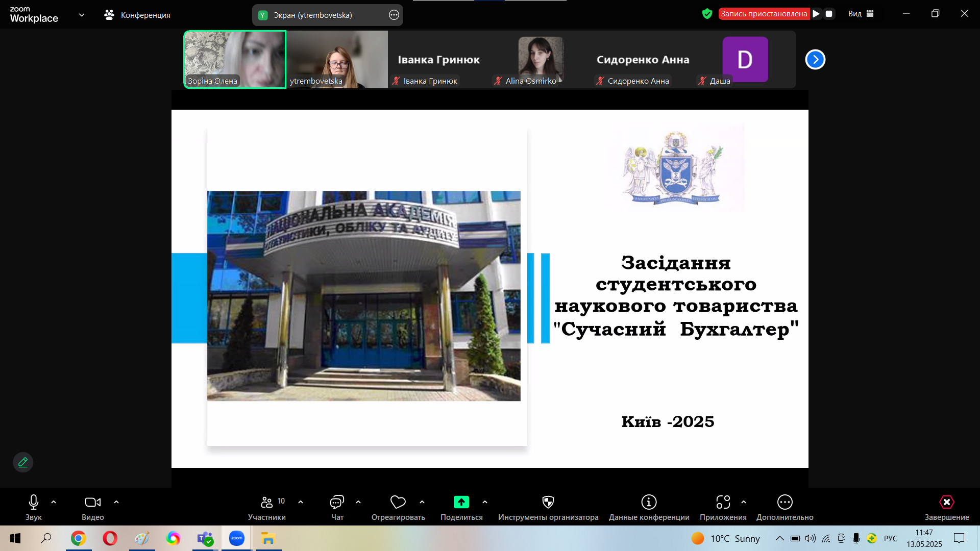Show next participants with blue arrow
This screenshot has width=980, height=551.
click(x=815, y=60)
